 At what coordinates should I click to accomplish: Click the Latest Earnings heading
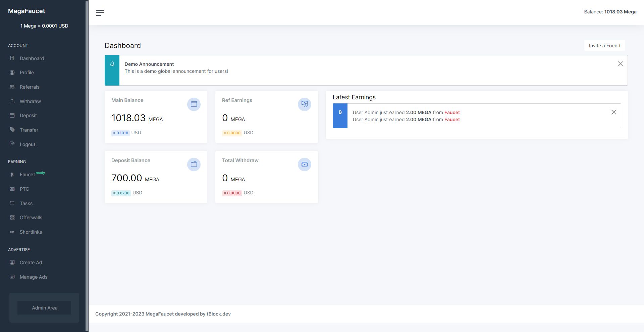click(354, 97)
